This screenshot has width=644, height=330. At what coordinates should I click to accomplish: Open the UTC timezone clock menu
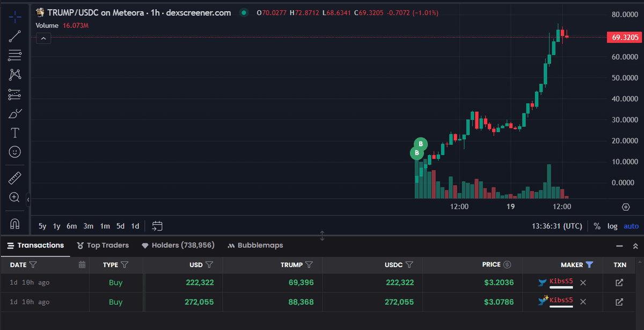pyautogui.click(x=557, y=226)
